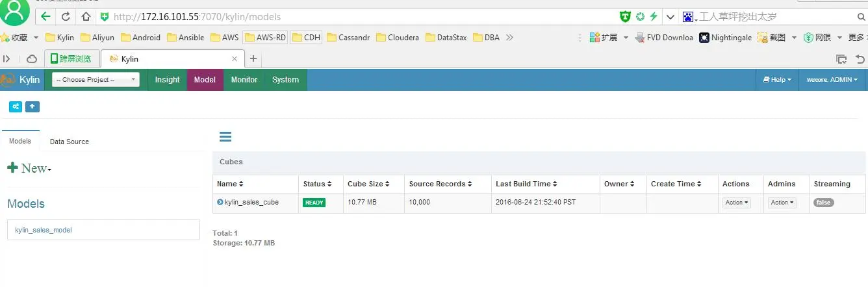Open the New dropdown with plus
This screenshot has height=287, width=868.
pyautogui.click(x=29, y=168)
